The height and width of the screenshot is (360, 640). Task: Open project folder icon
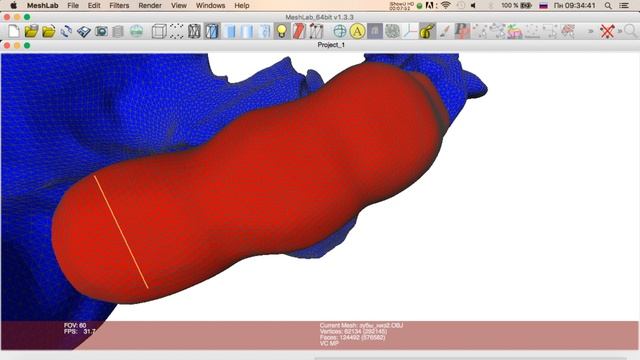coord(31,31)
